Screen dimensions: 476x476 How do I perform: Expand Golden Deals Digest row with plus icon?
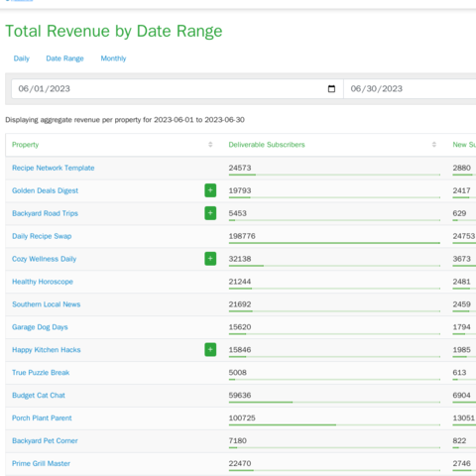[210, 190]
